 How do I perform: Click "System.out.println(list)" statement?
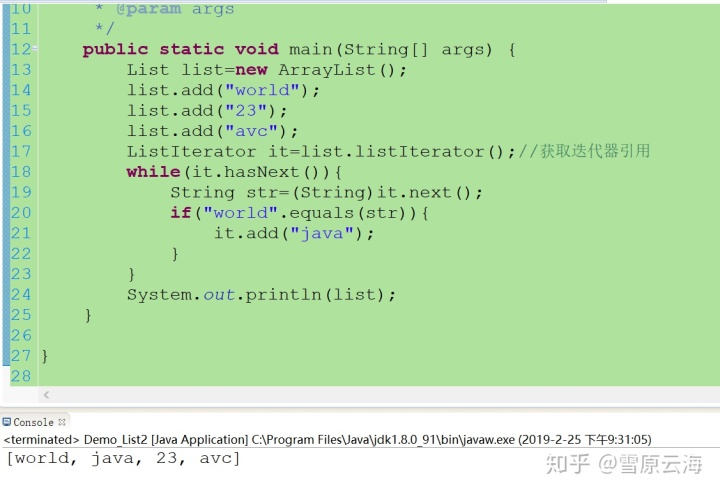click(x=261, y=294)
